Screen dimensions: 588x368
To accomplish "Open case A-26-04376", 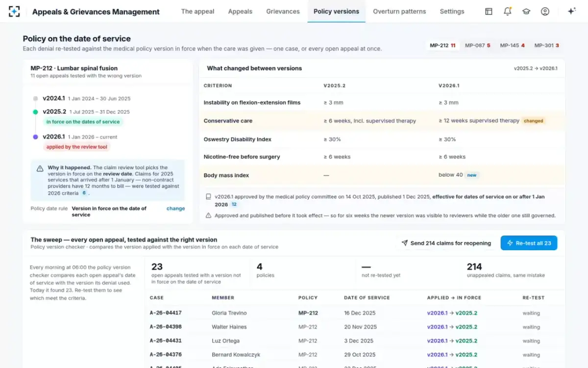I will [166, 354].
